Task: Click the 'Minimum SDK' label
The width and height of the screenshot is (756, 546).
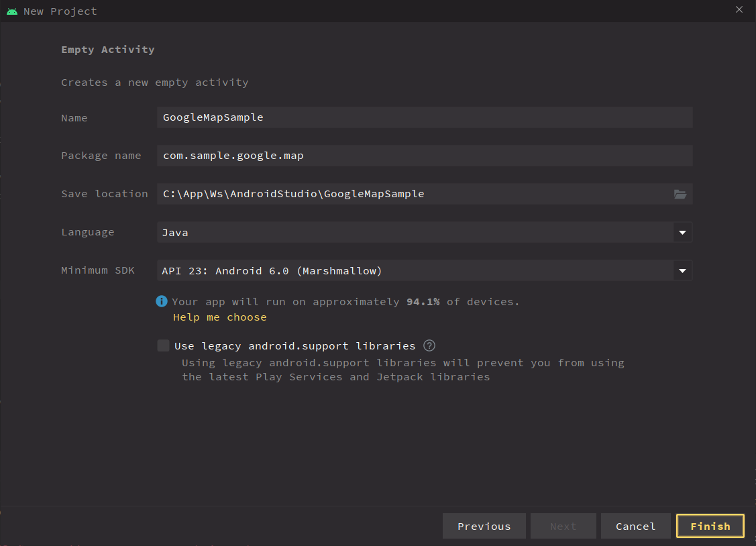Action: 98,270
